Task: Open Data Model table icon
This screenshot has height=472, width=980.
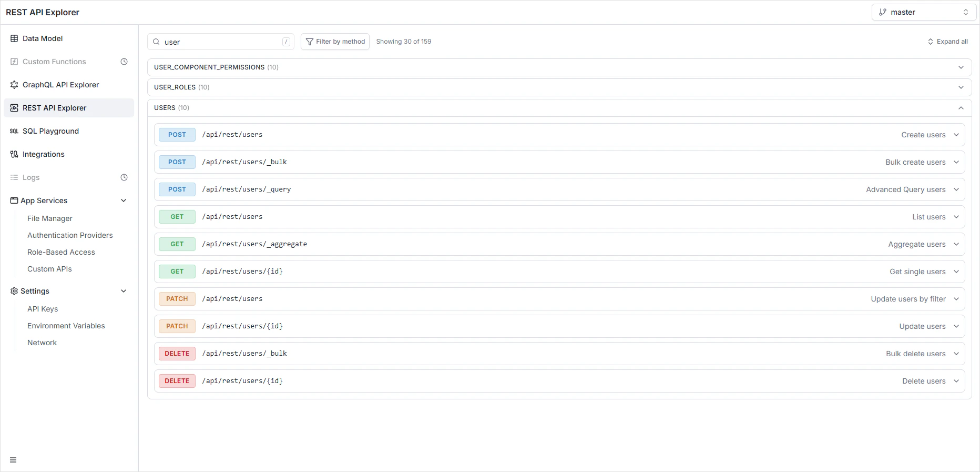Action: [x=14, y=38]
